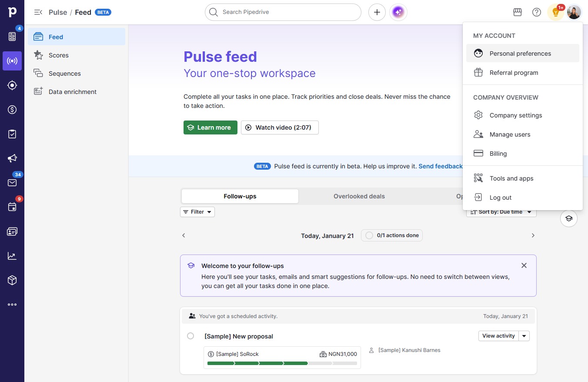Click the Pipedrive logo icon
This screenshot has height=382, width=588.
click(x=12, y=12)
